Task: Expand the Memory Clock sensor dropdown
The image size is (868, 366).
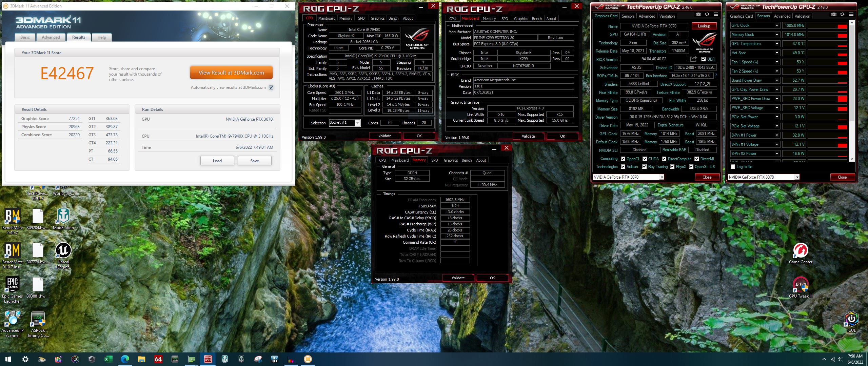Action: [777, 35]
